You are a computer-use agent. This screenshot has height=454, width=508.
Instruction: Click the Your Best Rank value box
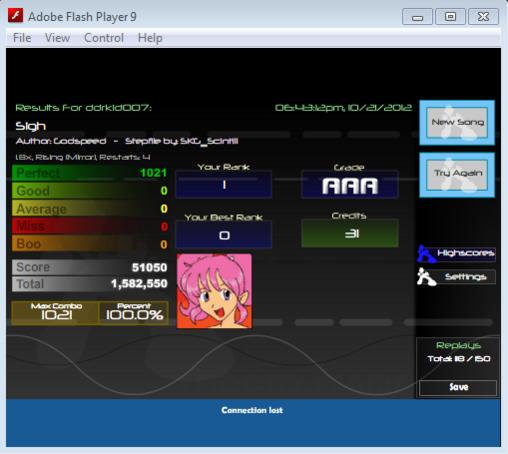pyautogui.click(x=224, y=235)
